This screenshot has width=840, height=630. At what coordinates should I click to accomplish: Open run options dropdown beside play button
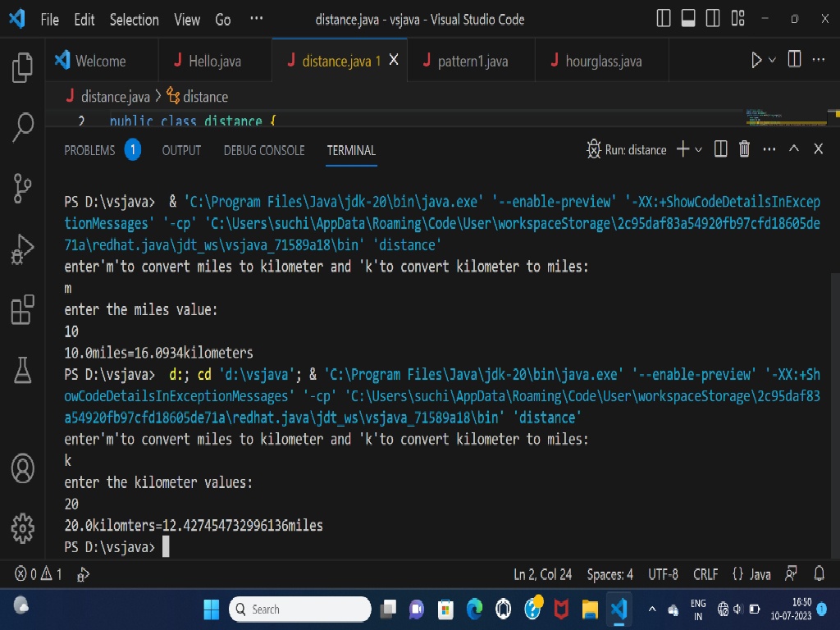[772, 60]
